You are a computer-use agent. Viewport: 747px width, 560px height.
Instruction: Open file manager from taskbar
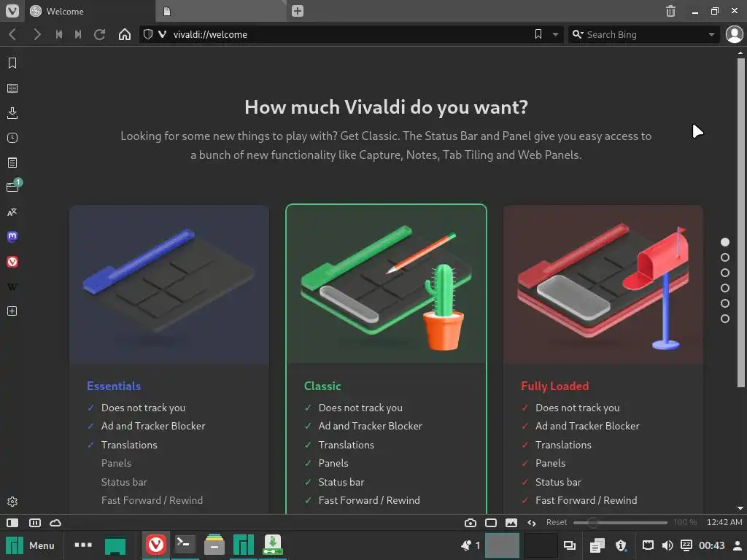pyautogui.click(x=214, y=545)
